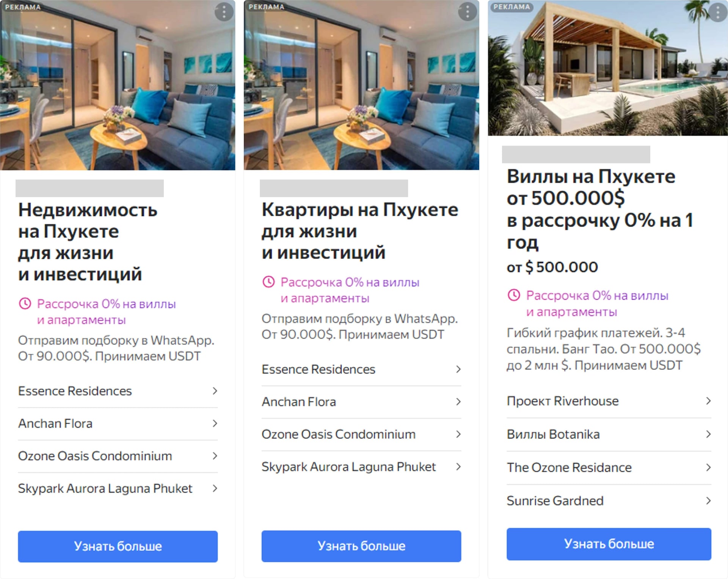Click Узнать больше on the middle ad

click(361, 546)
